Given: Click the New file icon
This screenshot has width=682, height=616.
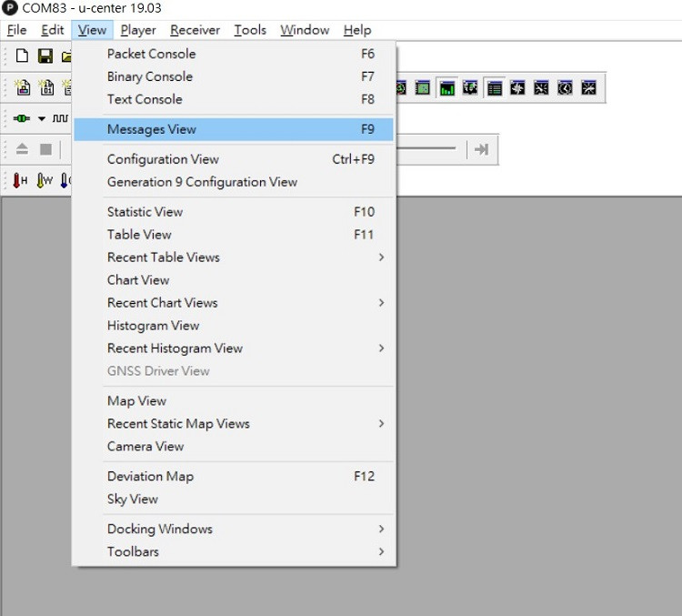Looking at the screenshot, I should point(22,56).
